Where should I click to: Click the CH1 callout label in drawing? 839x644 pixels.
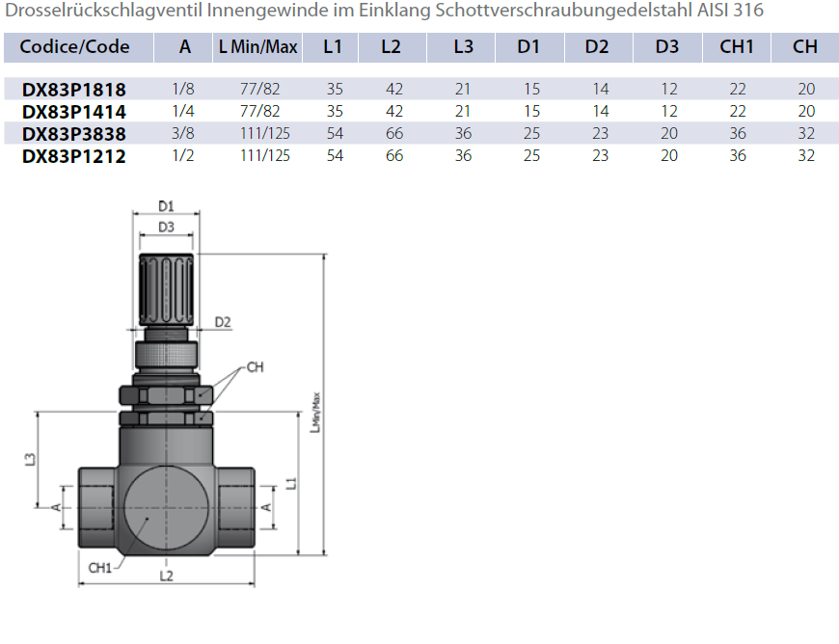click(100, 568)
